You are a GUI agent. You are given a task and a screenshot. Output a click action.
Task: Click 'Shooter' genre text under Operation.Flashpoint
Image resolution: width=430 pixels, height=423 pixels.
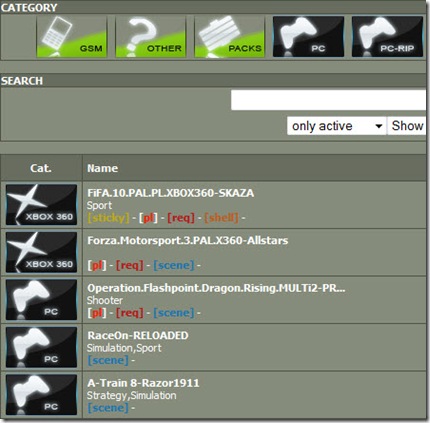[105, 301]
